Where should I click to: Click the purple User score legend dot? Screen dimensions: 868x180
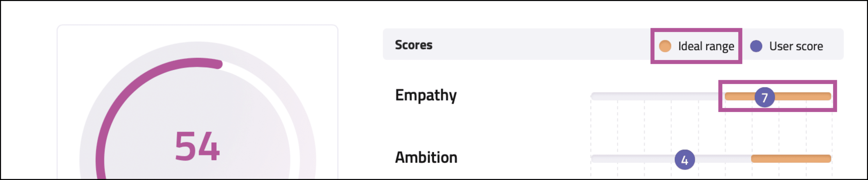[756, 46]
